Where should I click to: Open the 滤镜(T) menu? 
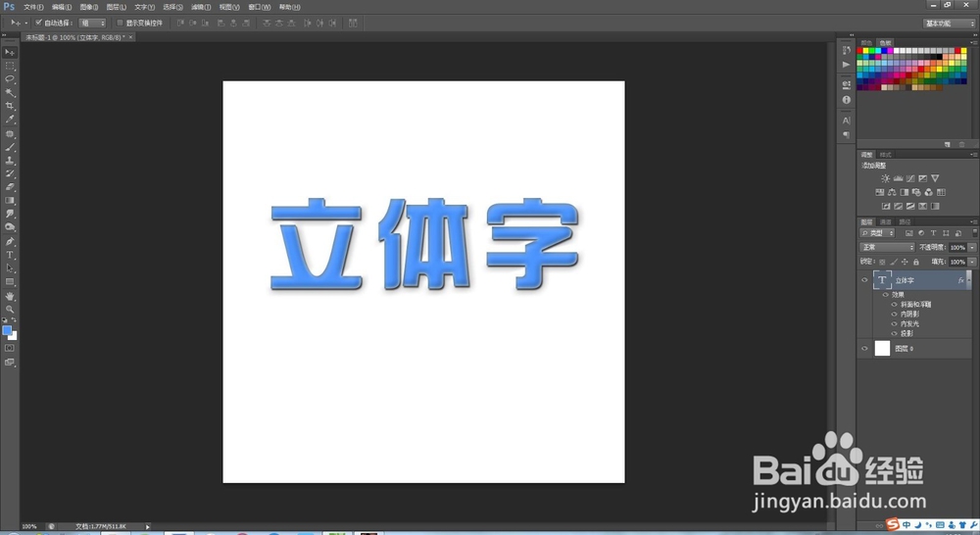pos(201,7)
